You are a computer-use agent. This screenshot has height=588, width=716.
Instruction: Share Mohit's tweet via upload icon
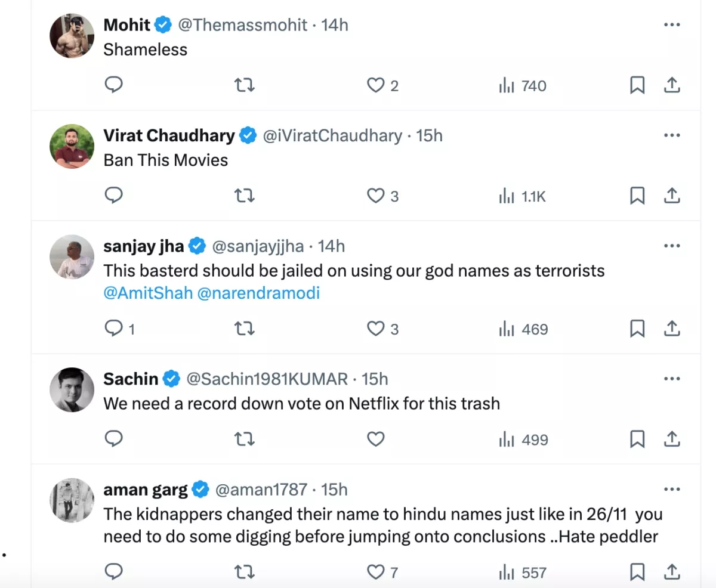672,86
